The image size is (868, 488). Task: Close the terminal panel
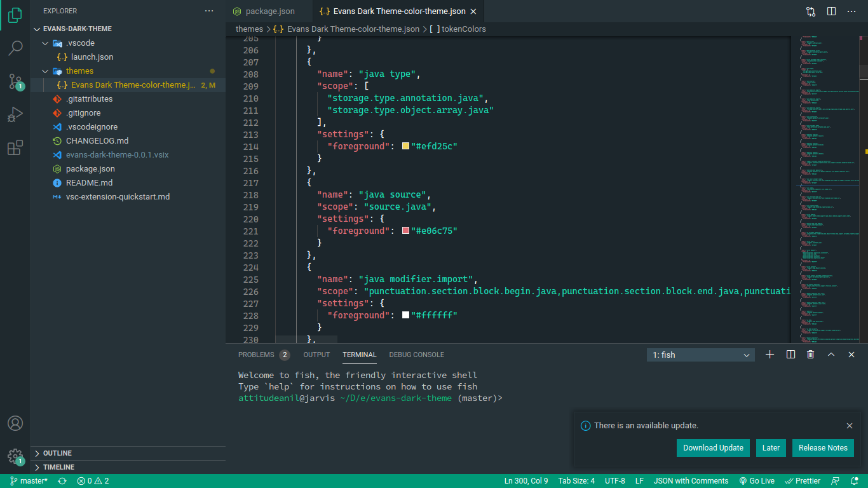[x=851, y=355]
